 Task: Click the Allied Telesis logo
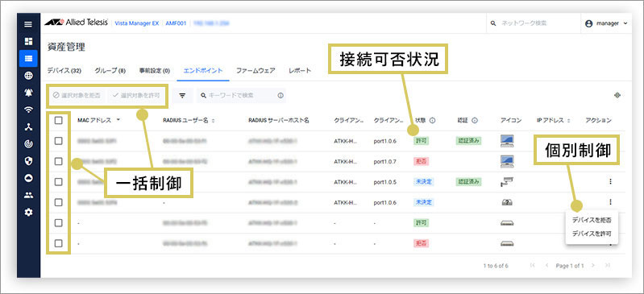click(x=77, y=23)
